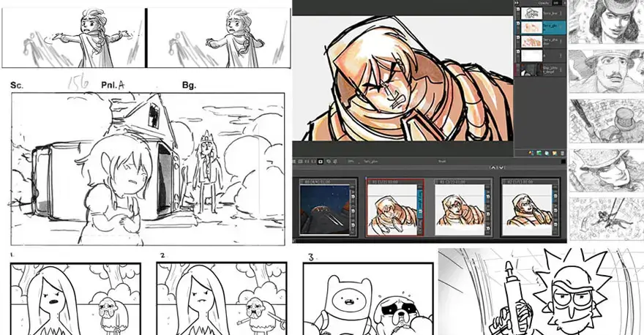Collapse the layer panel with the double-arrow
The image size is (644, 335).
click(516, 3)
